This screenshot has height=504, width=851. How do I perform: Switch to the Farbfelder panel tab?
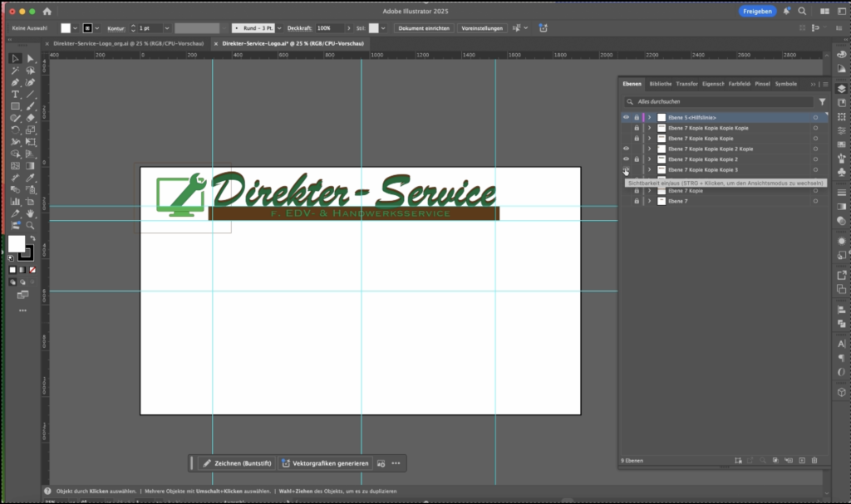[738, 84]
